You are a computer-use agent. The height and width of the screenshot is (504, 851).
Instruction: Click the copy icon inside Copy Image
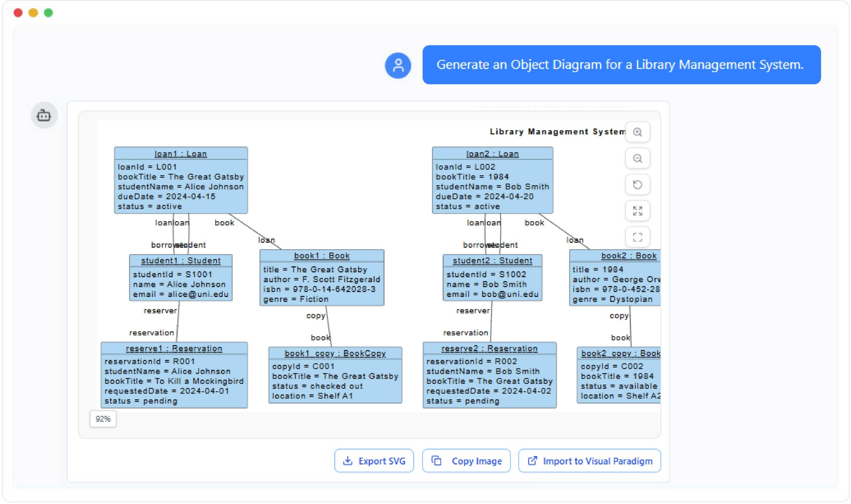(x=436, y=460)
